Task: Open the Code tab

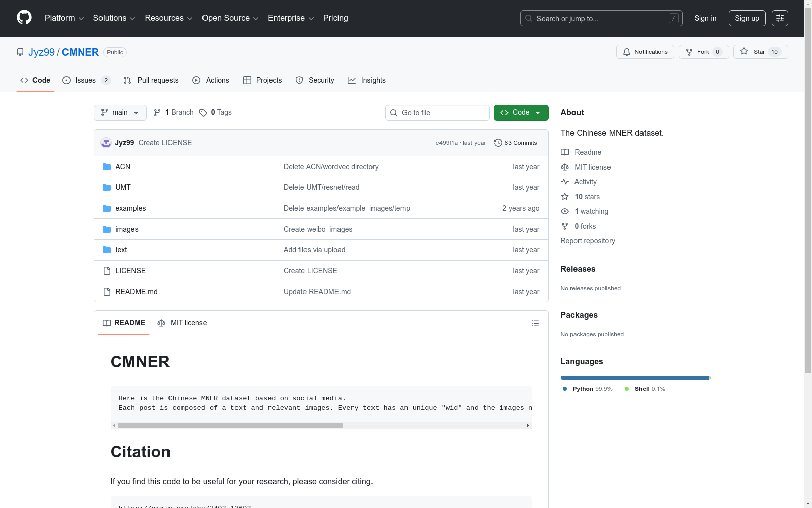Action: tap(36, 80)
